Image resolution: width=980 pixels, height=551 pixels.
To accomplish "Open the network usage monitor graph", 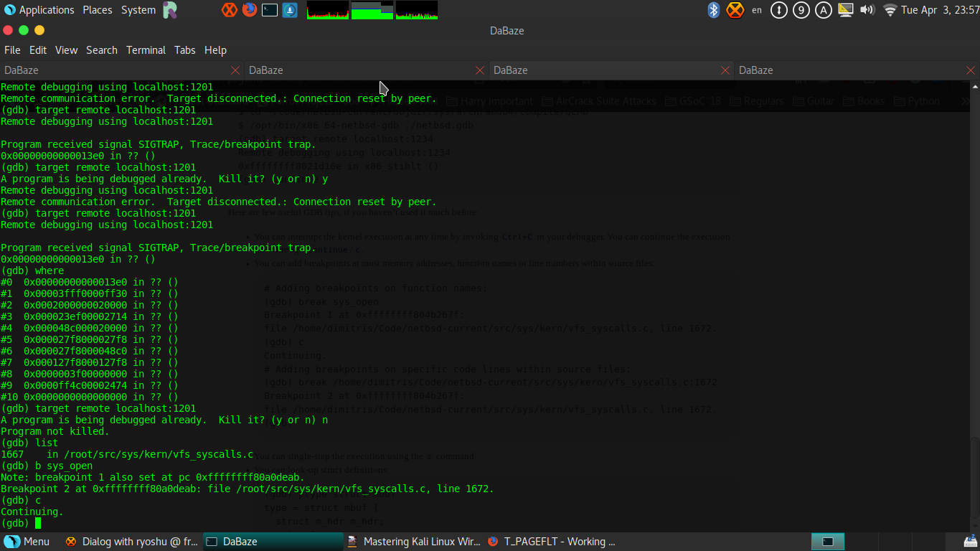I will [417, 10].
